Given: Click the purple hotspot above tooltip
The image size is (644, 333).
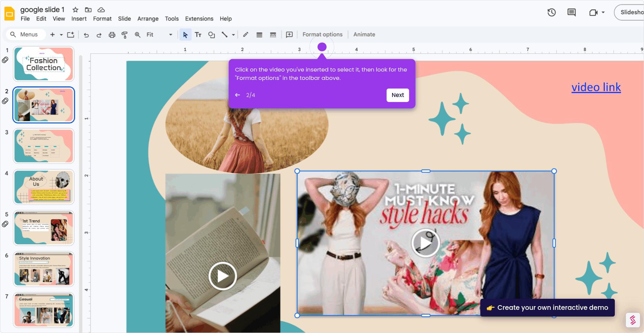Looking at the screenshot, I should 322,47.
